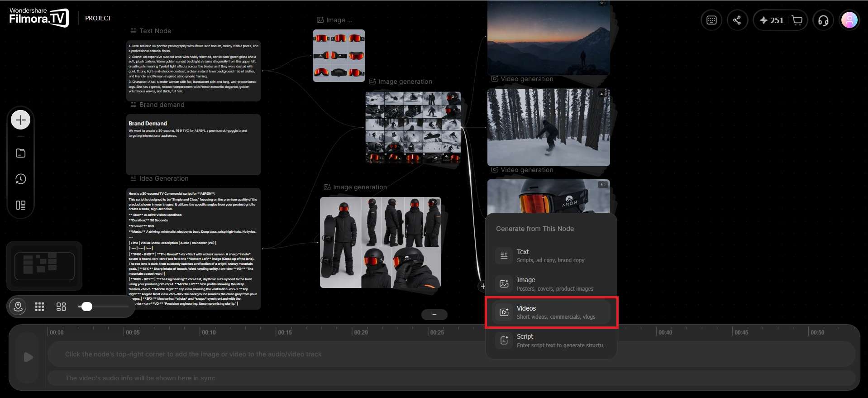Select Image option for posters and covers

pos(551,284)
